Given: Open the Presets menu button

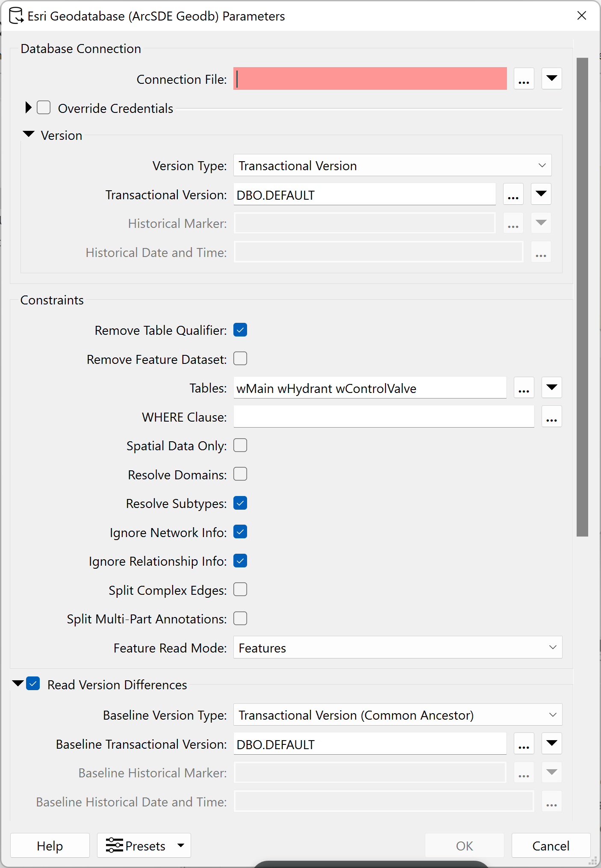Looking at the screenshot, I should 144,845.
